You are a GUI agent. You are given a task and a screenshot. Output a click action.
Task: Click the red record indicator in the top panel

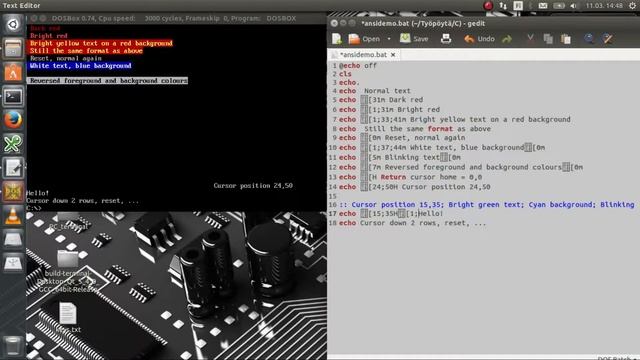[x=488, y=6]
